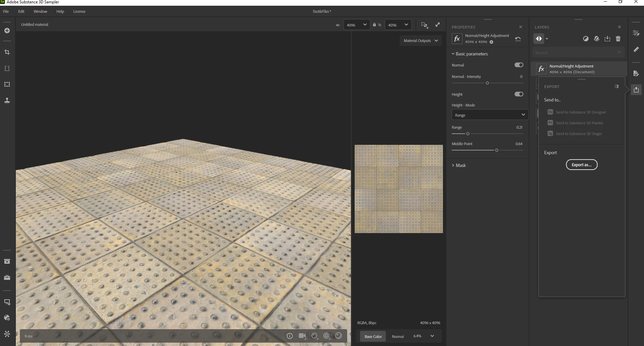The width and height of the screenshot is (644, 346).
Task: Select the Crop tool in left sidebar
Action: [7, 52]
